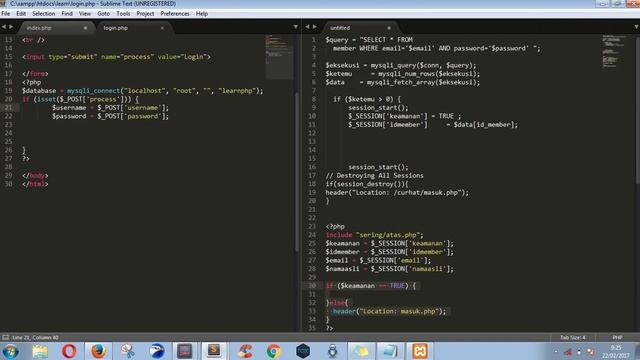
Task: Open the blue notepad taskbar icon
Action: [390, 351]
